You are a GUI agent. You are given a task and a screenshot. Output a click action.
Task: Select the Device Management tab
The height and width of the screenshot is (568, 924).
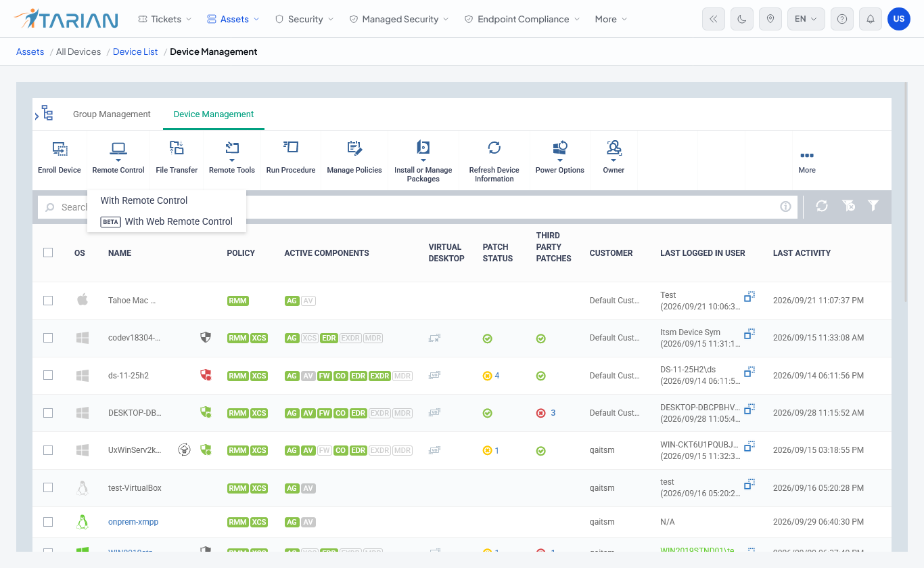click(x=214, y=114)
